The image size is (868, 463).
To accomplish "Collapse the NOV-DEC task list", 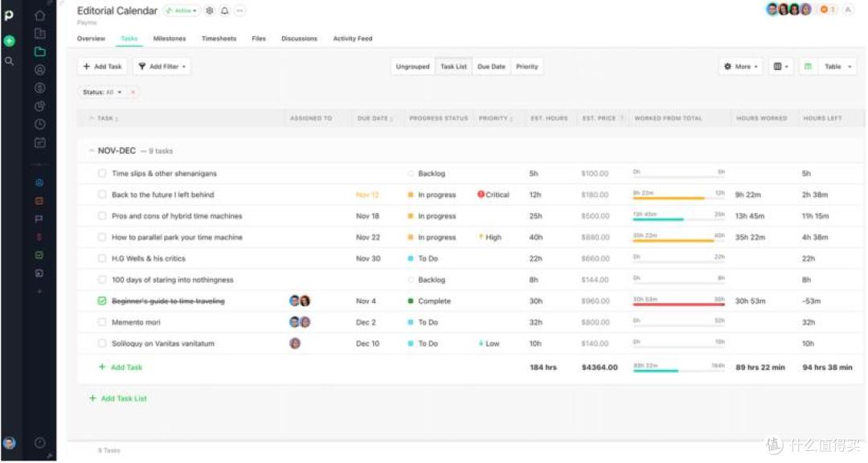I will click(92, 150).
